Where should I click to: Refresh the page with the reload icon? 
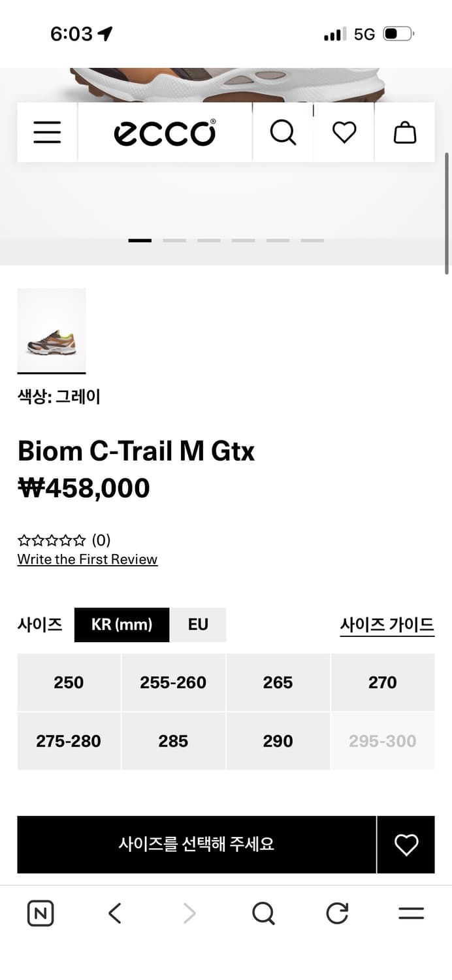(336, 913)
